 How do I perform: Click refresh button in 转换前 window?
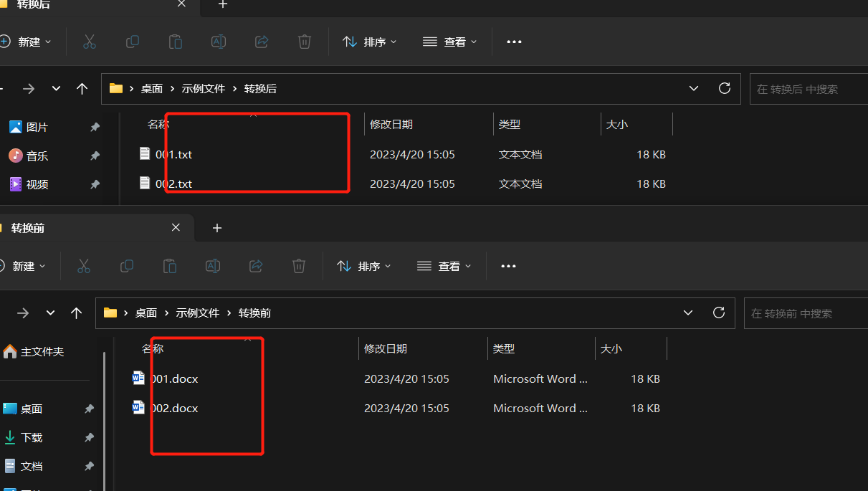click(x=719, y=313)
